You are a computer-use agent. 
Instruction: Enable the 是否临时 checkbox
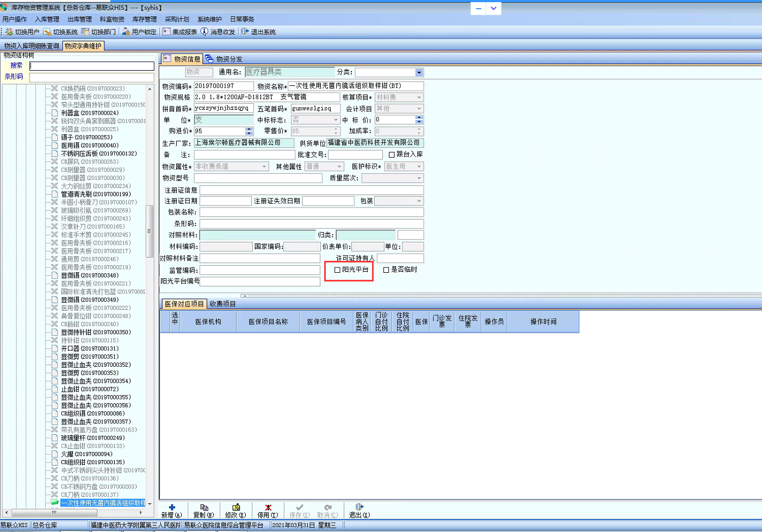click(x=386, y=270)
